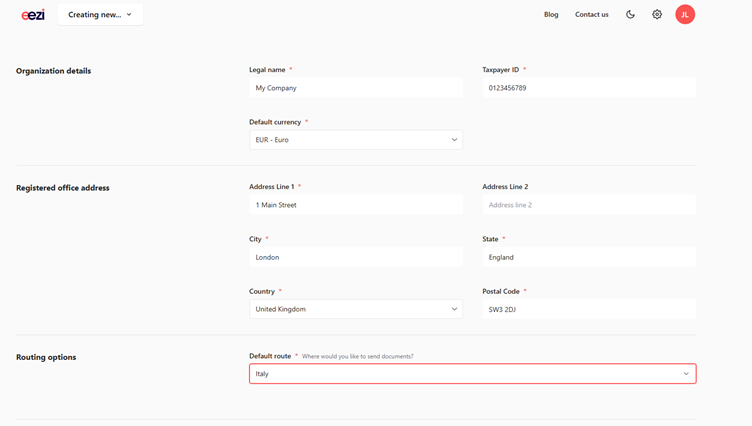The width and height of the screenshot is (752, 426).
Task: Click the Country field chevron arrow
Action: (x=454, y=309)
